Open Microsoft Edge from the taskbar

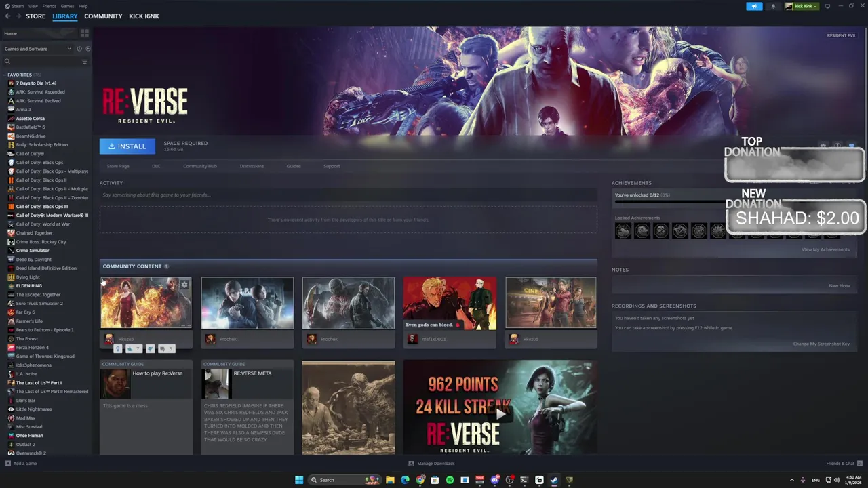[405, 480]
